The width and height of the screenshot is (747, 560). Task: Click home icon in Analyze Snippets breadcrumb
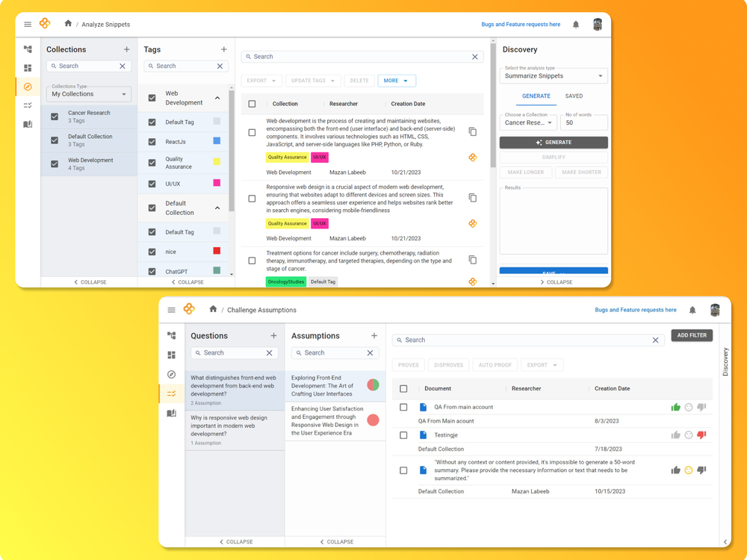point(68,23)
